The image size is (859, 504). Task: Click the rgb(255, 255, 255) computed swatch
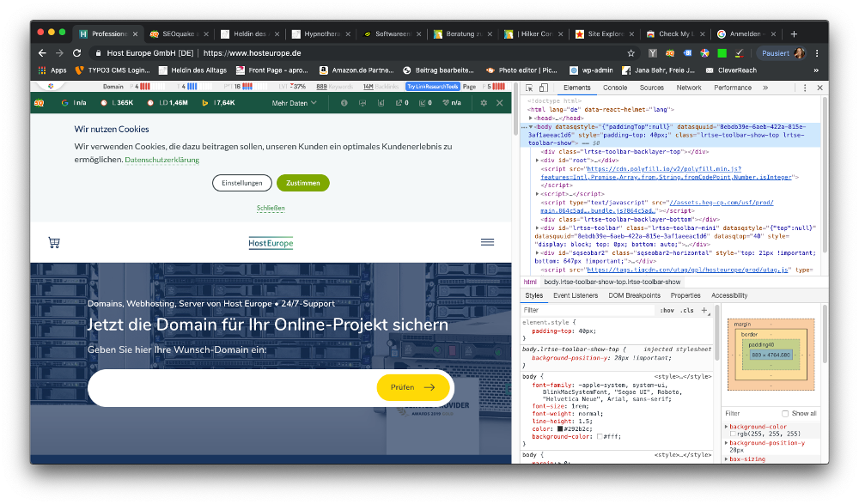coord(733,434)
